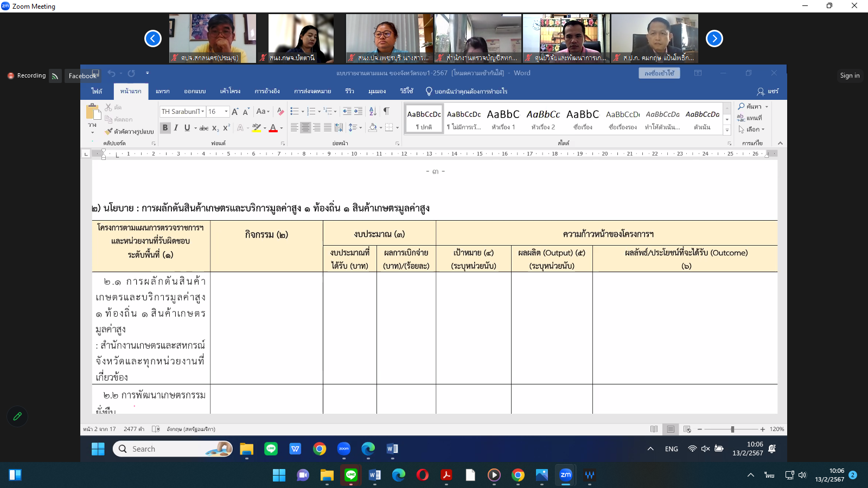Open Change Case Aa dropdown
This screenshot has height=488, width=868.
pyautogui.click(x=263, y=112)
